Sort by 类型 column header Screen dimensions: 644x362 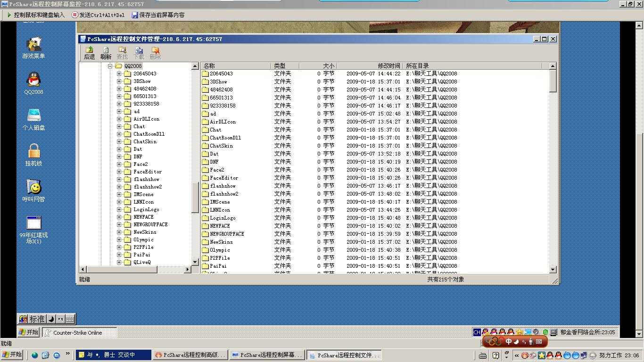285,66
